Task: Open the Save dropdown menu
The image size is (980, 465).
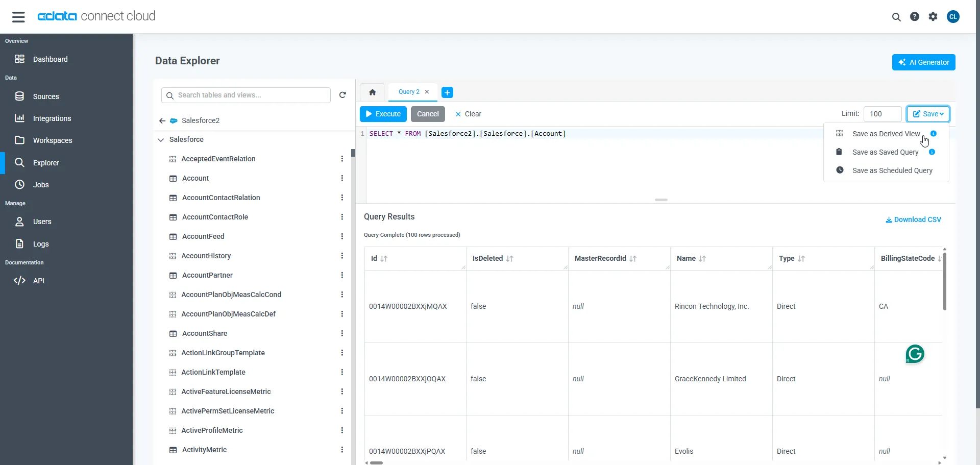Action: click(x=928, y=114)
